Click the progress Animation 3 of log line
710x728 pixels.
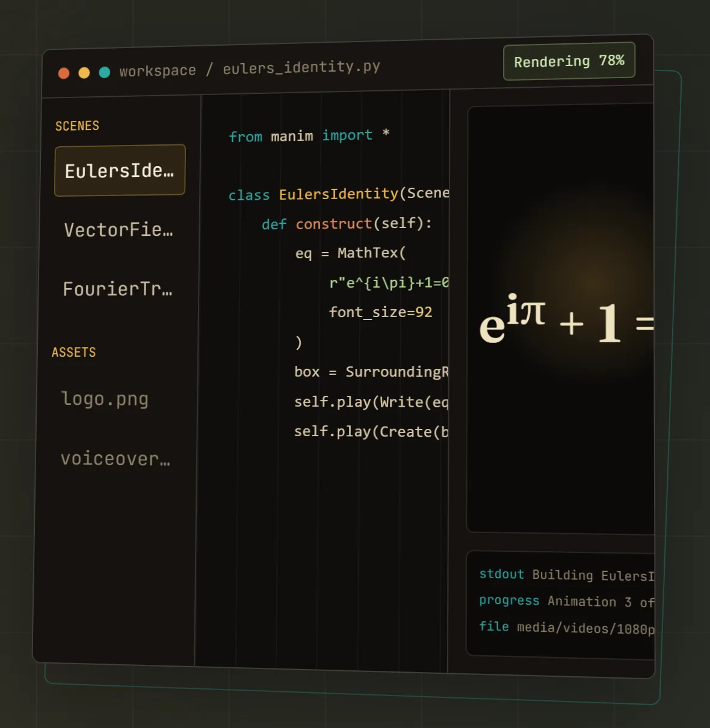coord(567,602)
